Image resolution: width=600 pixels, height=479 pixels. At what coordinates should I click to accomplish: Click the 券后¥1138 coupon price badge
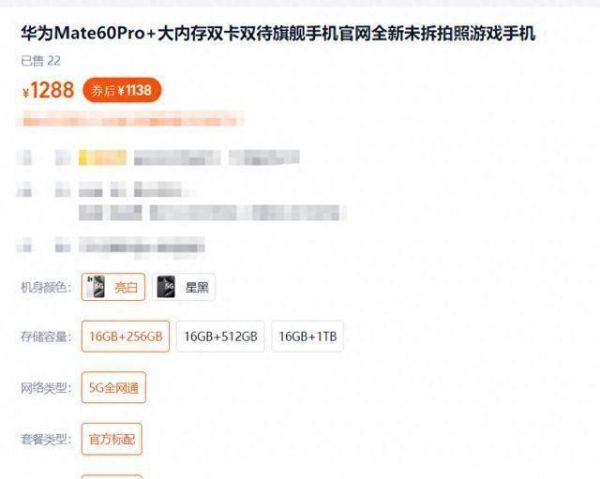click(x=122, y=90)
